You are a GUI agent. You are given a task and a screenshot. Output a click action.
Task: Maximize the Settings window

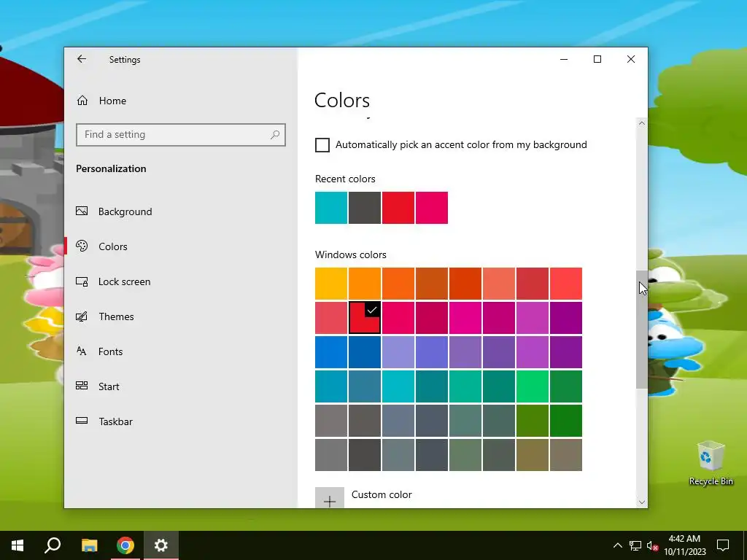point(597,59)
